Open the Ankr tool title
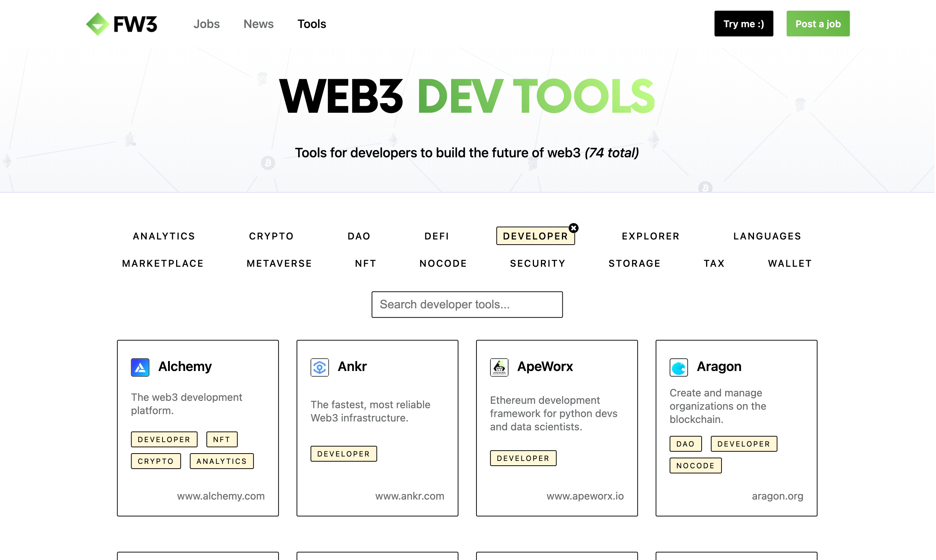Image resolution: width=936 pixels, height=560 pixels. [x=352, y=367]
